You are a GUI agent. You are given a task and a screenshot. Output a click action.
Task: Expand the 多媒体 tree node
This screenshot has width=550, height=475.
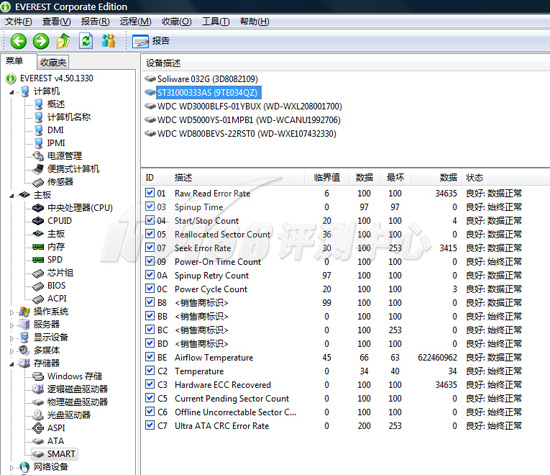click(12, 351)
